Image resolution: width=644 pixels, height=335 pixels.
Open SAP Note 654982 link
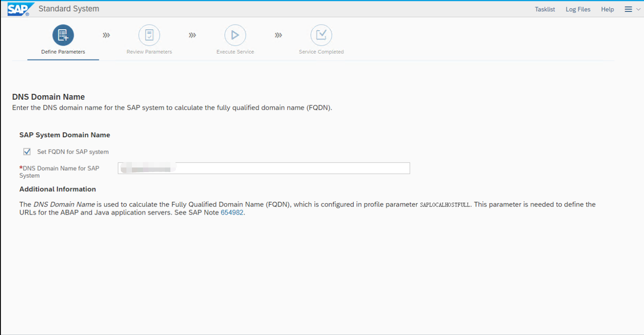coord(232,213)
